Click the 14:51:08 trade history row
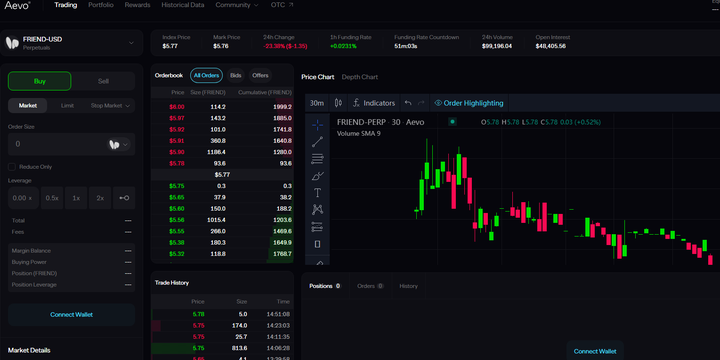720x360 pixels. point(222,314)
